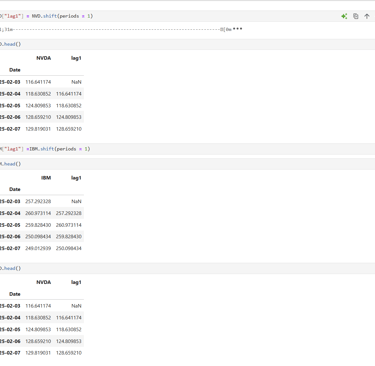
Task: Click the green AI sparkle cell icon
Action: [x=344, y=16]
